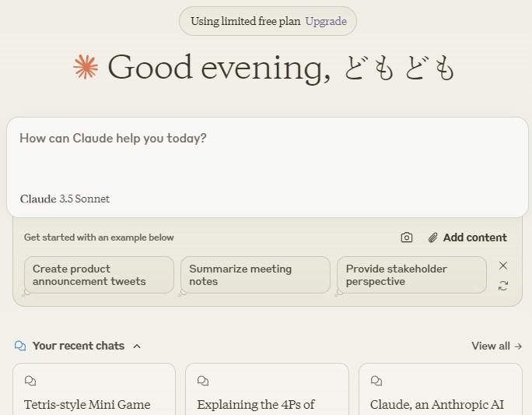Viewport: 532px width, 415px height.
Task: Toggle Your recent chats heading
Action: [x=79, y=346]
